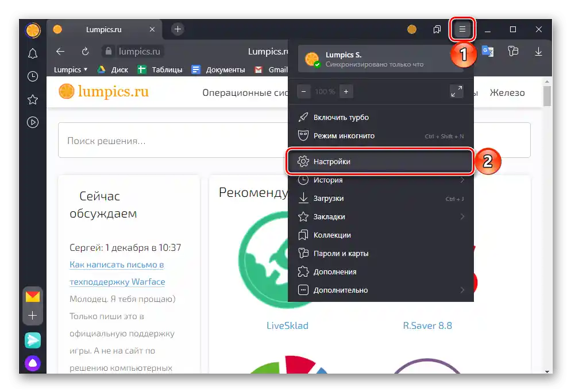Launch Alice assistant purple icon
Image resolution: width=571 pixels, height=392 pixels.
click(33, 363)
